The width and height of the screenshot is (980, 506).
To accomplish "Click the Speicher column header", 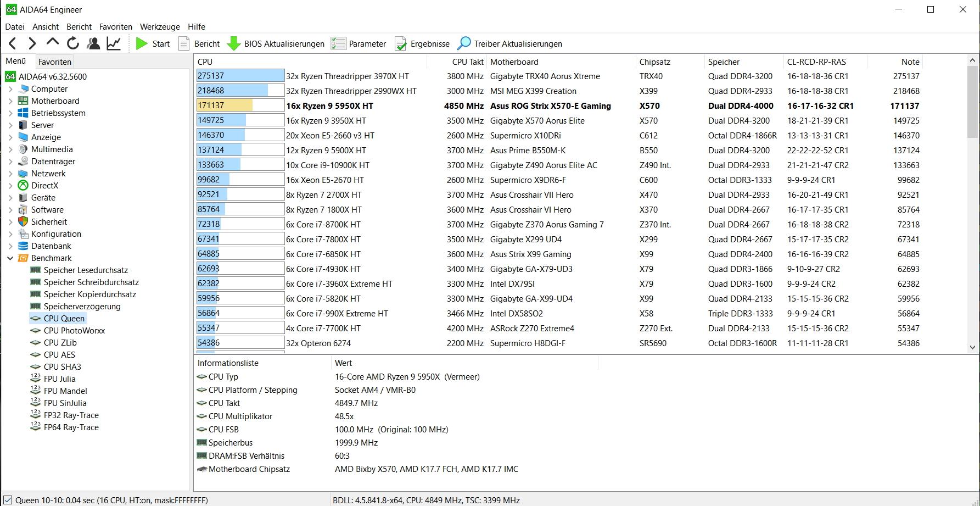I will (744, 62).
